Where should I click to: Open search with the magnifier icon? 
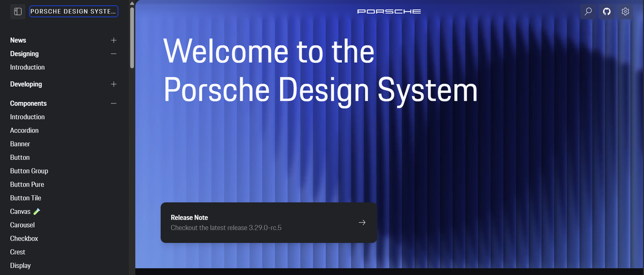[x=588, y=11]
